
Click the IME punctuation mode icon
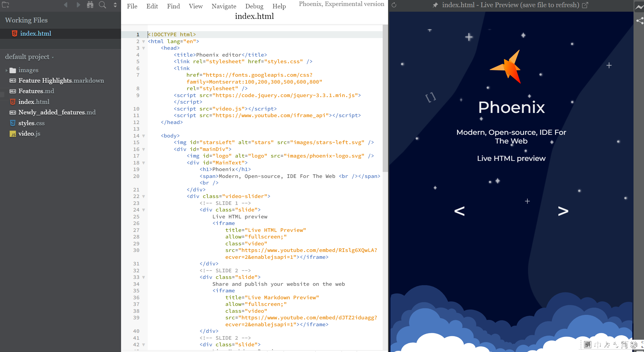pyautogui.click(x=616, y=345)
